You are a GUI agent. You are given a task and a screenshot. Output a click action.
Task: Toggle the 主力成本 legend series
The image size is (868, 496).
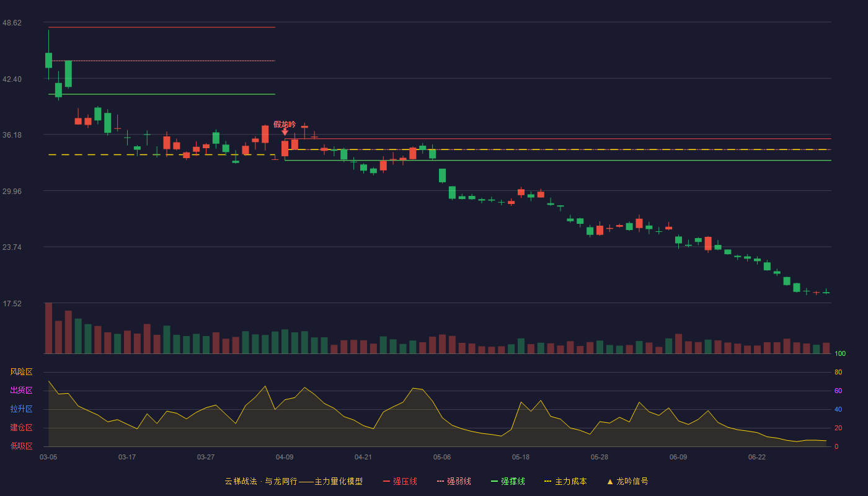[x=565, y=481]
